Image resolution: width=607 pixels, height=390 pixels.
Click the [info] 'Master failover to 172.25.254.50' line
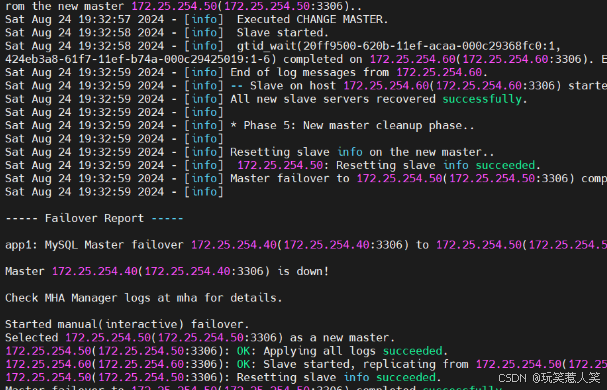point(306,179)
